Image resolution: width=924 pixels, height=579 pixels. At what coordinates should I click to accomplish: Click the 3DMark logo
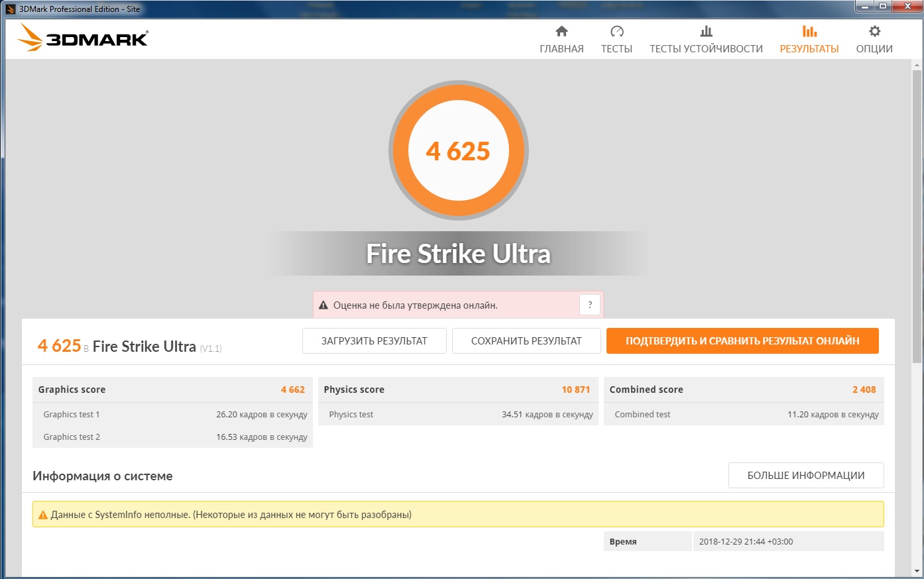click(x=83, y=38)
